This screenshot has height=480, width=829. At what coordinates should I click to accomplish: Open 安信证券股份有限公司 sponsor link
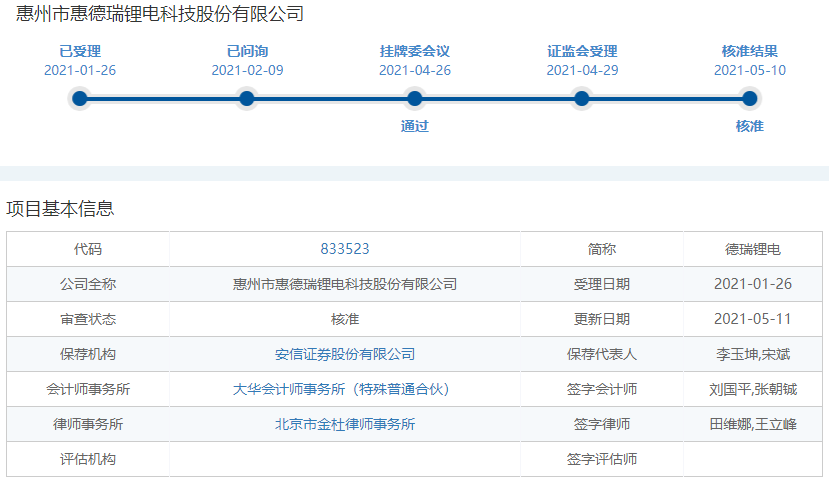[345, 354]
